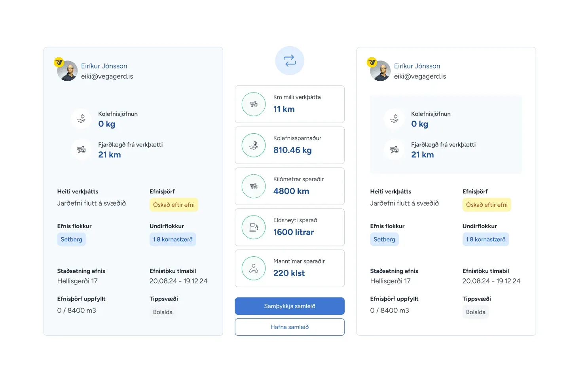
Task: Click yellow company badge on left card avatar
Action: pyautogui.click(x=59, y=62)
